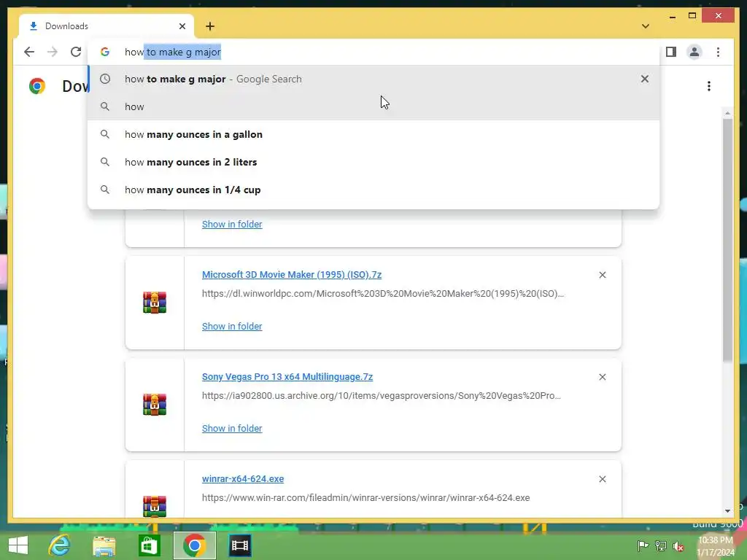The image size is (747, 560).
Task: Show Sony Vegas Pro file in folder
Action: 232,428
